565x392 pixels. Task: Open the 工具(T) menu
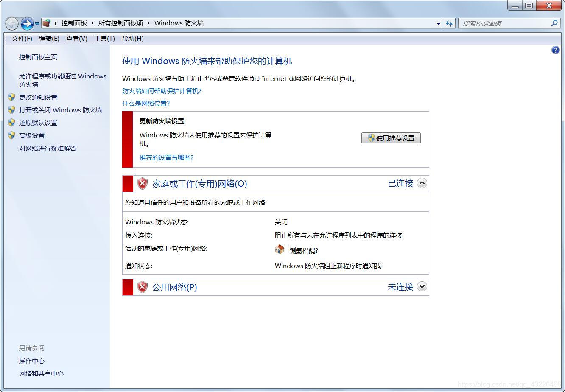tap(104, 39)
